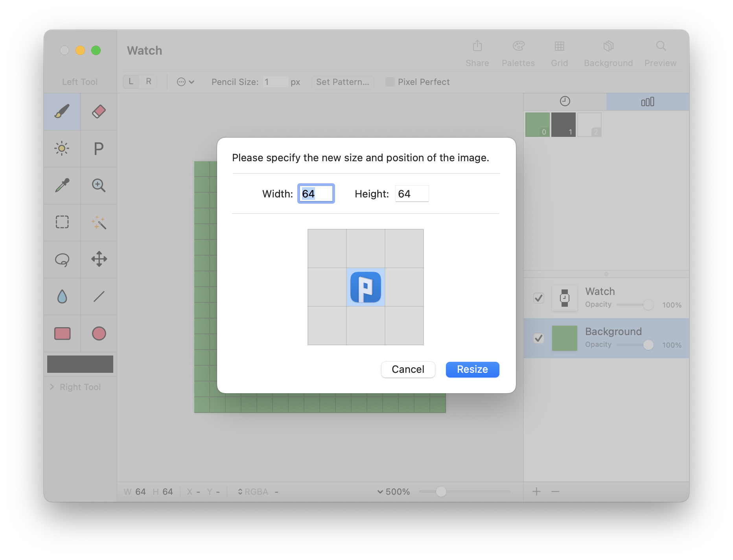733x560 pixels.
Task: Open the Palettes panel
Action: (518, 53)
